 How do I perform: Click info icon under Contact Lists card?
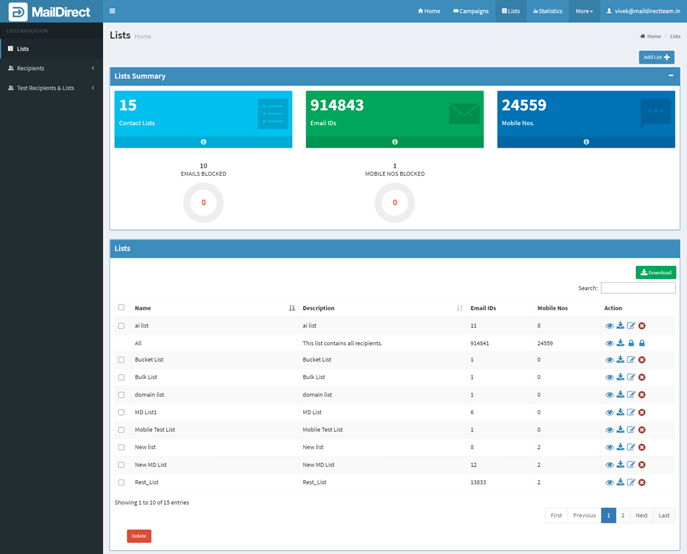[203, 142]
